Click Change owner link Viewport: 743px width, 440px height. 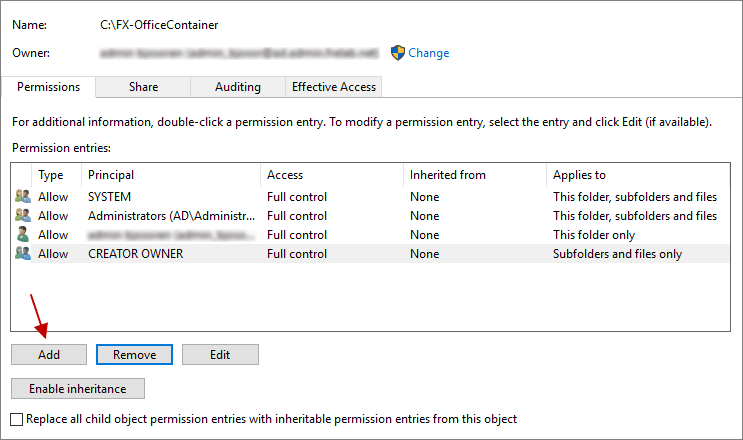coord(429,53)
